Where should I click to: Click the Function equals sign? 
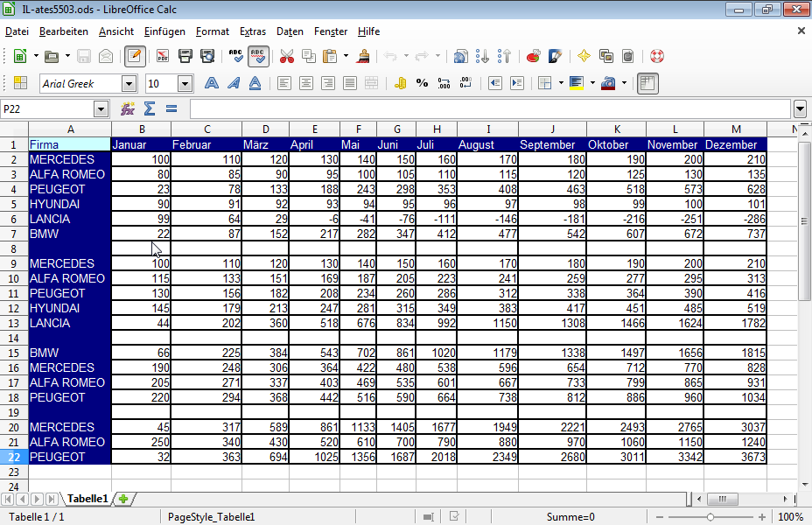pyautogui.click(x=171, y=108)
